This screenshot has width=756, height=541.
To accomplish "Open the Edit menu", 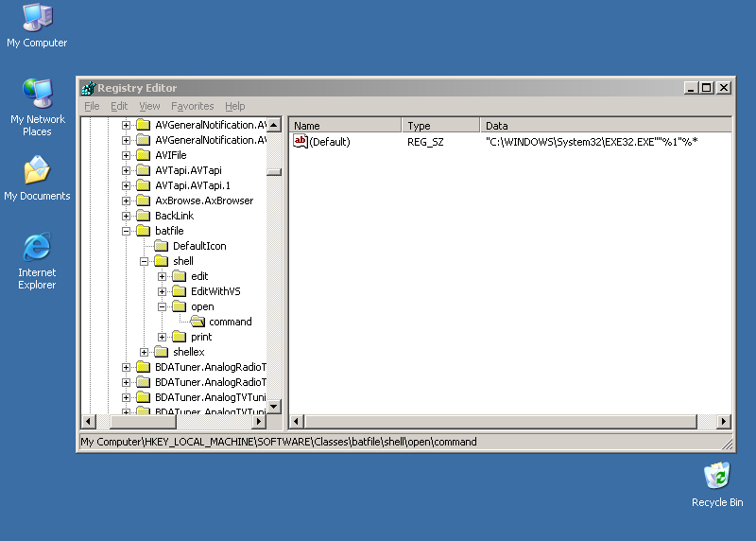I will (119, 106).
